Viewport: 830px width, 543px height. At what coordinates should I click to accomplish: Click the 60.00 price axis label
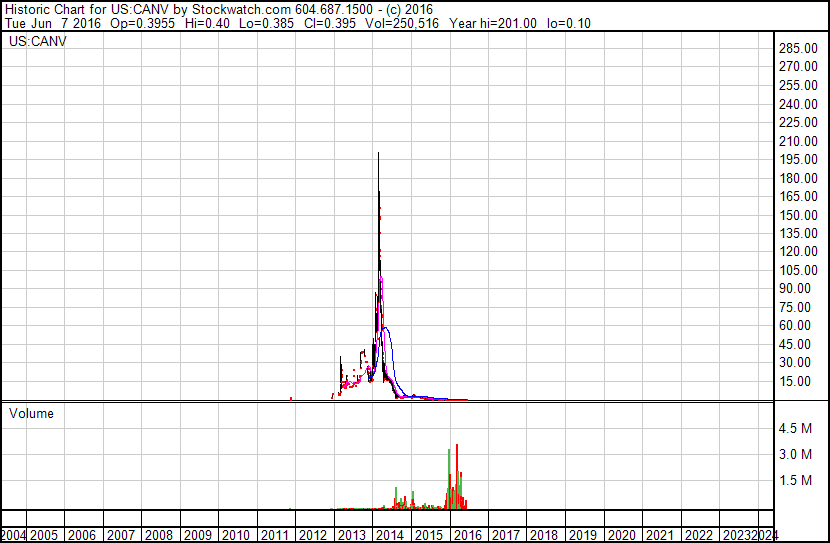tap(795, 325)
